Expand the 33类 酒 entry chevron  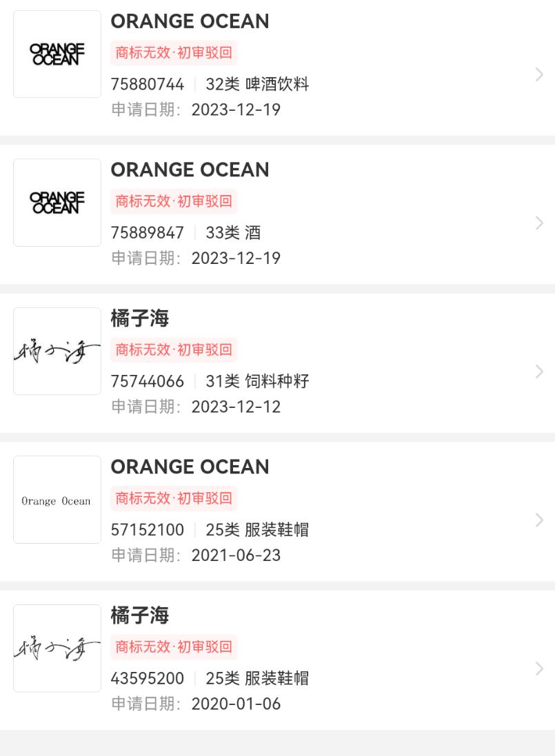pos(539,223)
